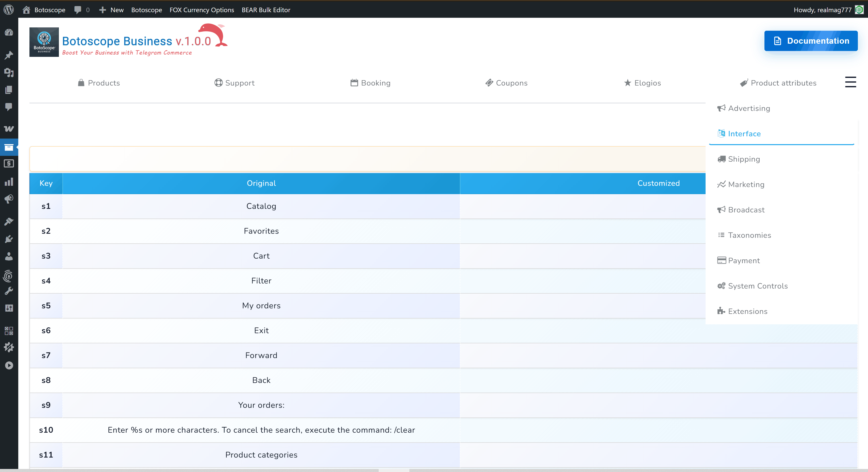This screenshot has height=472, width=868.
Task: Open the WordPress dashboard icon in sidebar
Action: coord(9,32)
